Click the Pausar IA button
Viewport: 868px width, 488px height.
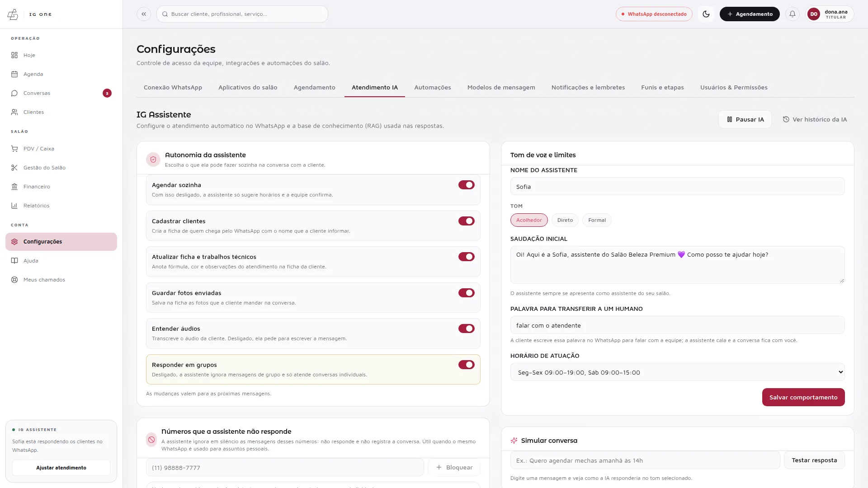[745, 119]
